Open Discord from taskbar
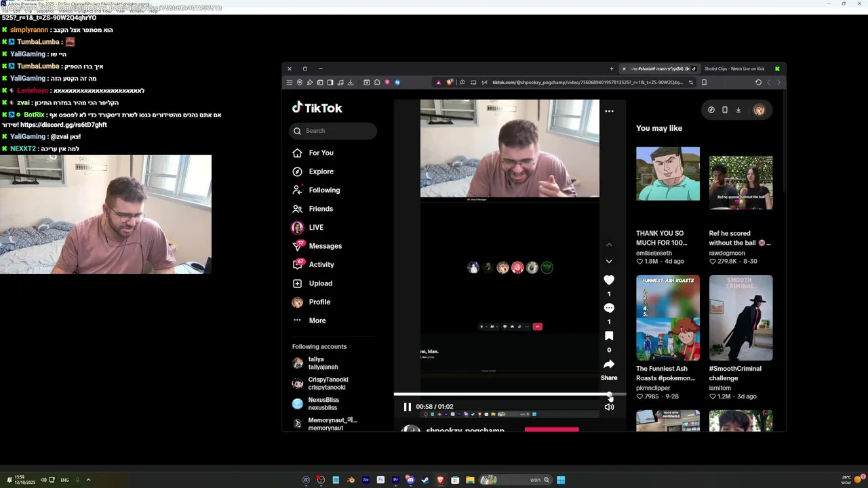The width and height of the screenshot is (868, 488). tap(410, 480)
